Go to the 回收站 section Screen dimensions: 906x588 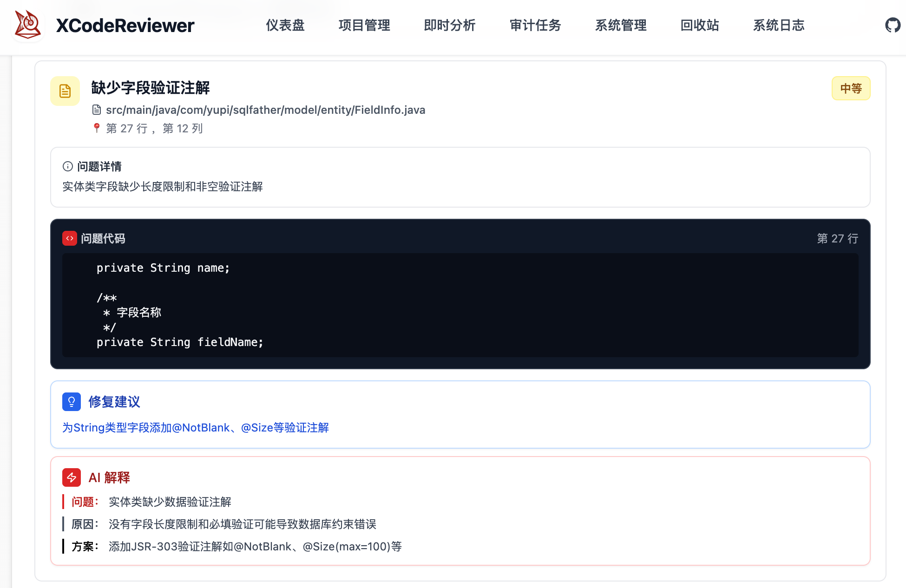[699, 26]
